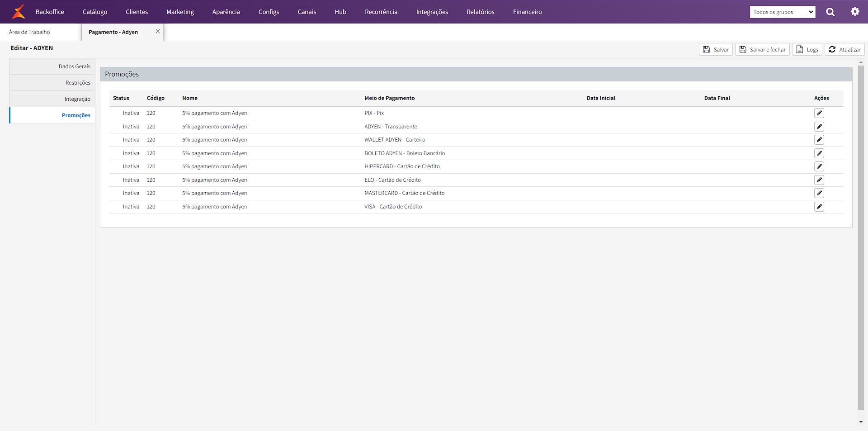
Task: Open the Financeiro menu
Action: [x=528, y=12]
